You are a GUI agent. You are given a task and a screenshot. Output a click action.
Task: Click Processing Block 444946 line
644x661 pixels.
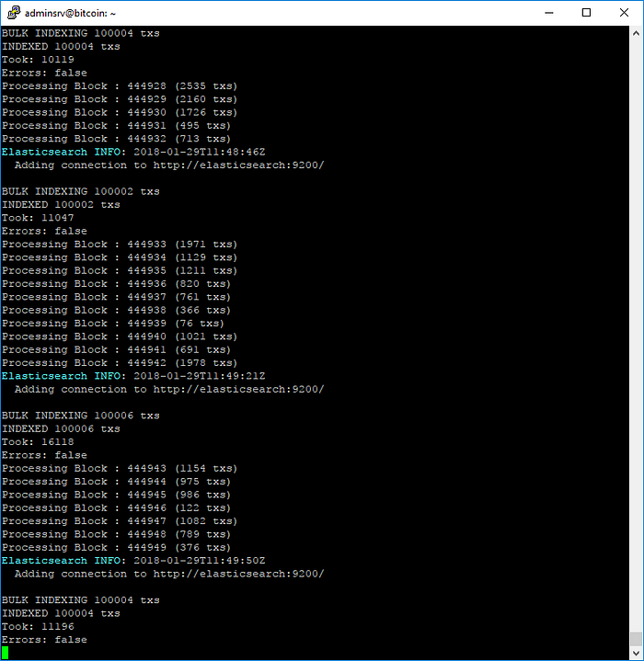click(117, 508)
